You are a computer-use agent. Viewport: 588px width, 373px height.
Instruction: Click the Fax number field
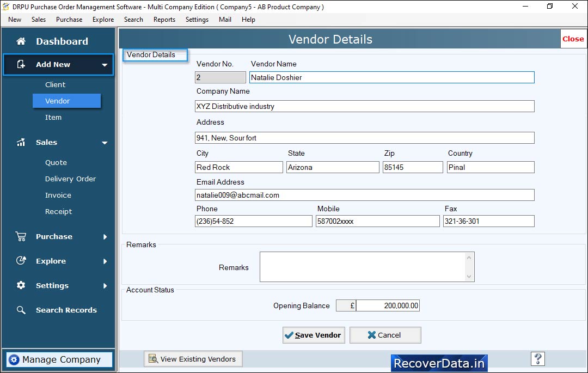[488, 221]
